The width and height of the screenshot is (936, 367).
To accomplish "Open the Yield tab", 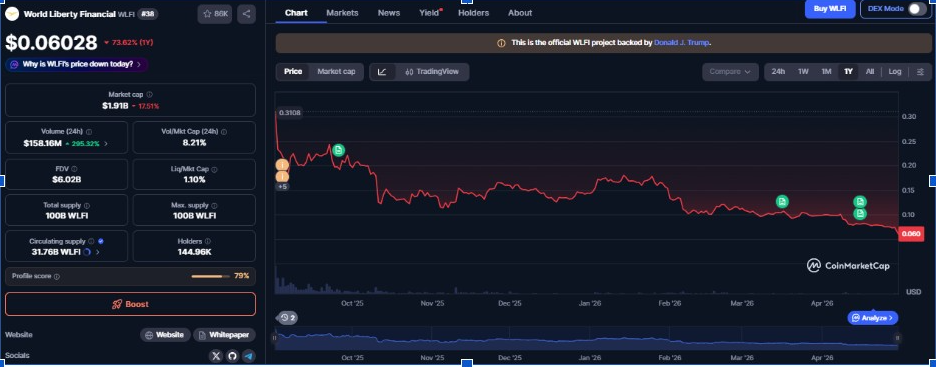I will pos(430,13).
